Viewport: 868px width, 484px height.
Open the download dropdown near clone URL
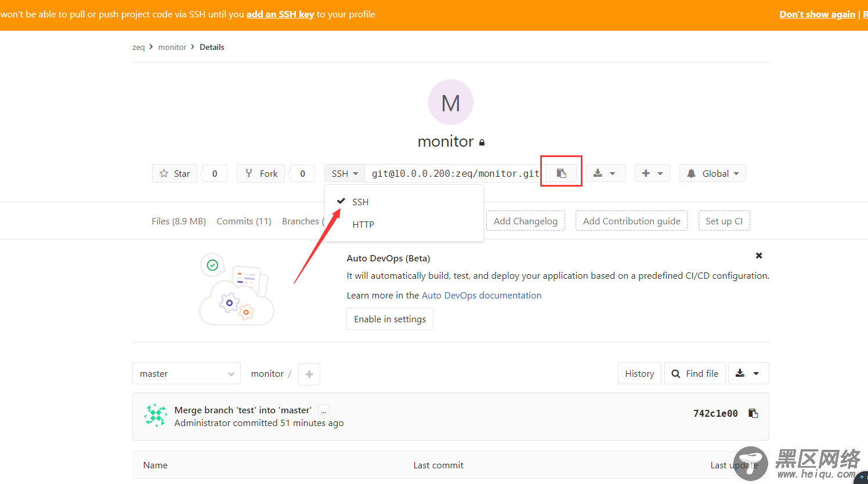606,173
